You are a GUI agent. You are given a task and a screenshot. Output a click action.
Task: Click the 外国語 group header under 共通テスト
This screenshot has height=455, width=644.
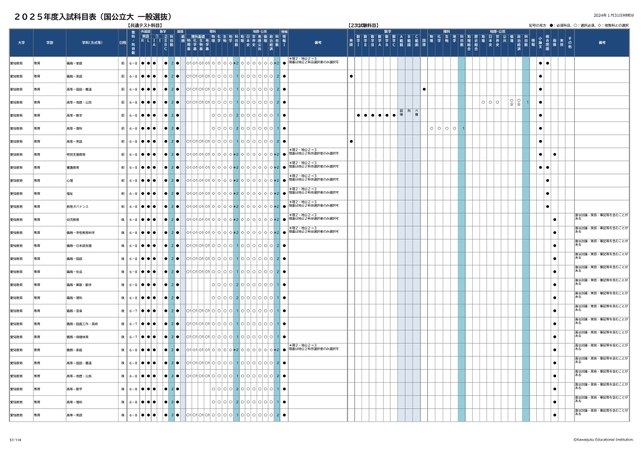tap(146, 30)
